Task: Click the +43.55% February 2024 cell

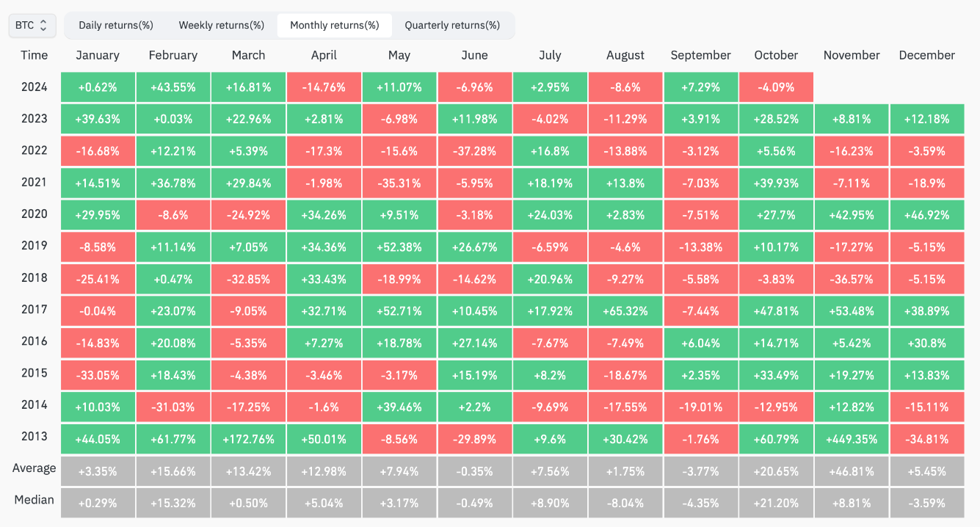Action: coord(173,87)
